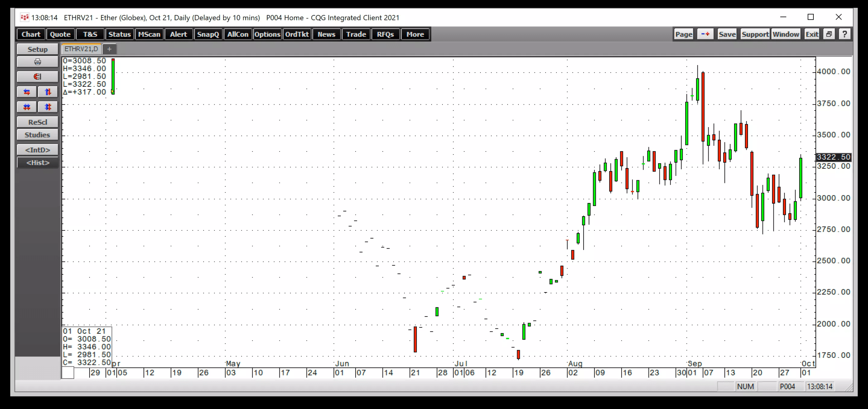Click the MScan market scanner icon
This screenshot has width=868, height=409.
pyautogui.click(x=149, y=34)
